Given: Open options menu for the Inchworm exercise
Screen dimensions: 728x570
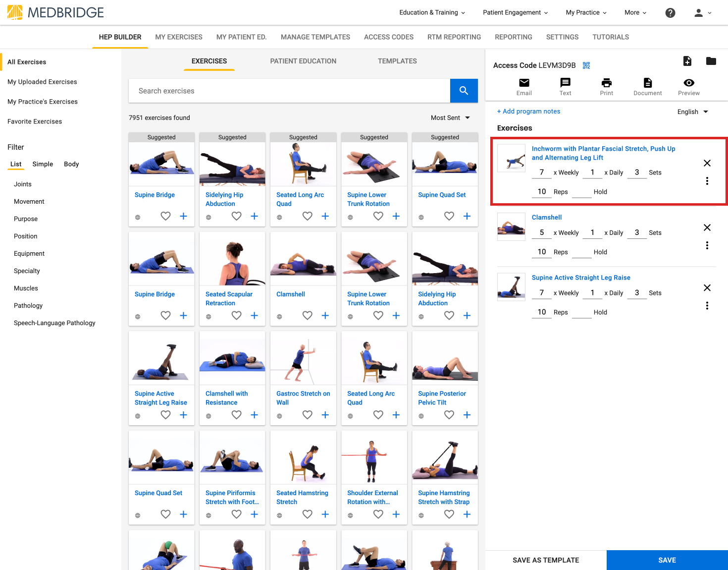Looking at the screenshot, I should (707, 181).
